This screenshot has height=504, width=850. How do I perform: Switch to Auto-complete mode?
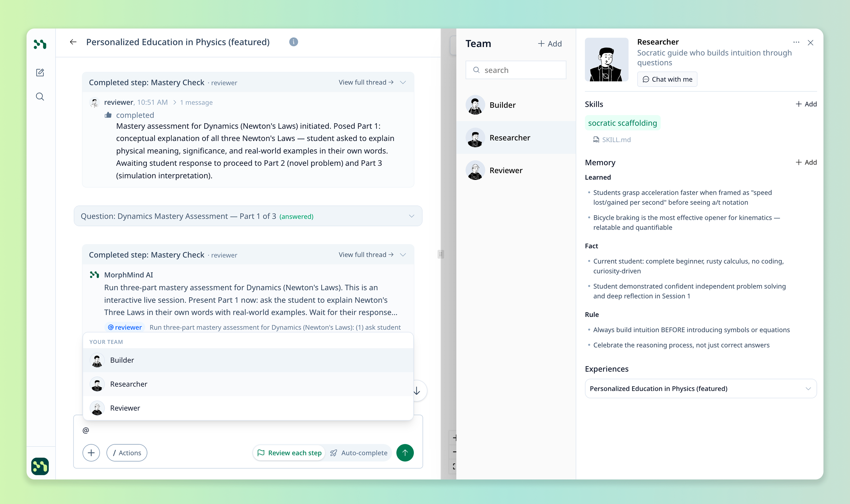coord(359,453)
